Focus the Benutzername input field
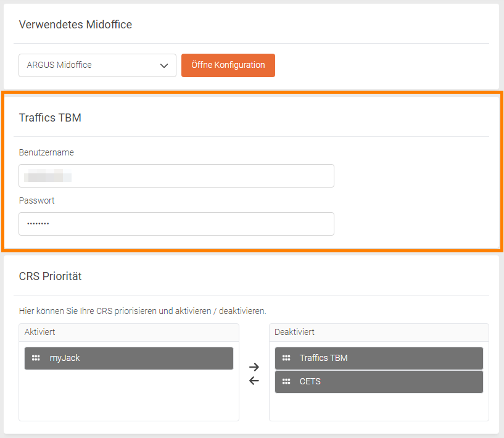Image resolution: width=504 pixels, height=438 pixels. [176, 176]
